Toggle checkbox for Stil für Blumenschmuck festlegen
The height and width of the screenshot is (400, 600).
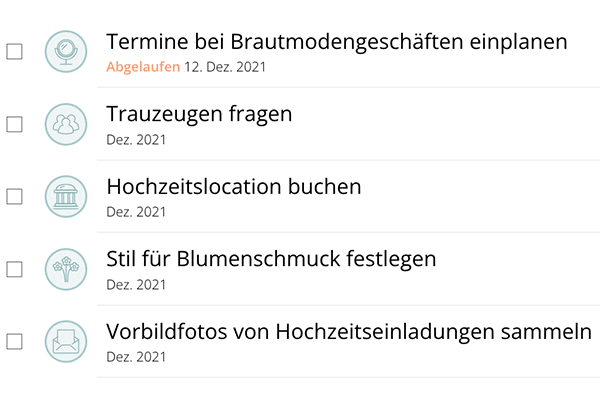(x=15, y=269)
